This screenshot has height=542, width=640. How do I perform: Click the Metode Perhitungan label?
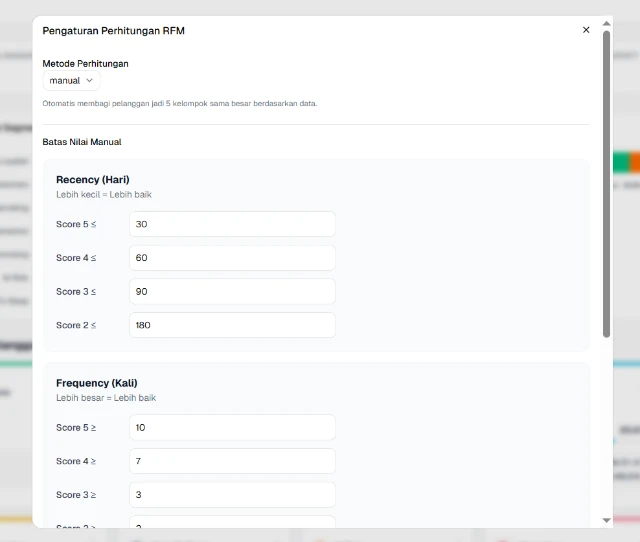85,63
